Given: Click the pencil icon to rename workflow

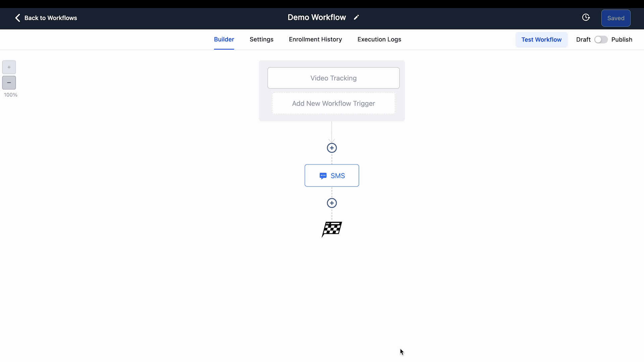Looking at the screenshot, I should coord(356,17).
